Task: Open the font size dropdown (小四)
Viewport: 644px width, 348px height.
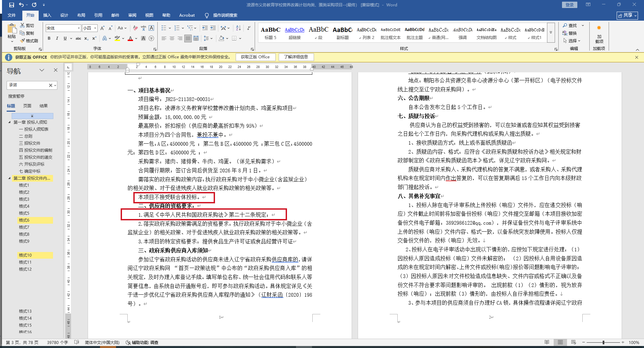Action: [95, 28]
